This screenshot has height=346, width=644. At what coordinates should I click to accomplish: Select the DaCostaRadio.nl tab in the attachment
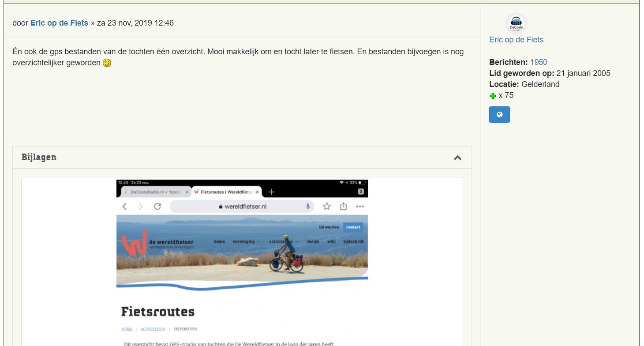coord(154,192)
